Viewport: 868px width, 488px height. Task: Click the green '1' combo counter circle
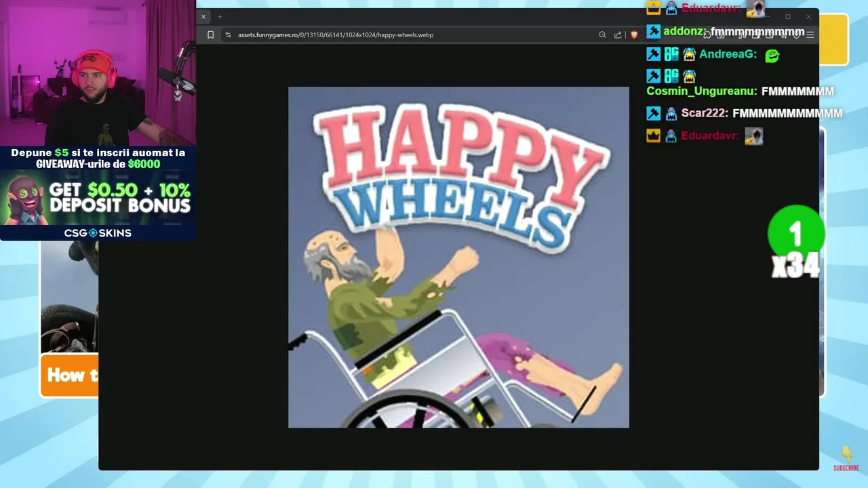[796, 234]
